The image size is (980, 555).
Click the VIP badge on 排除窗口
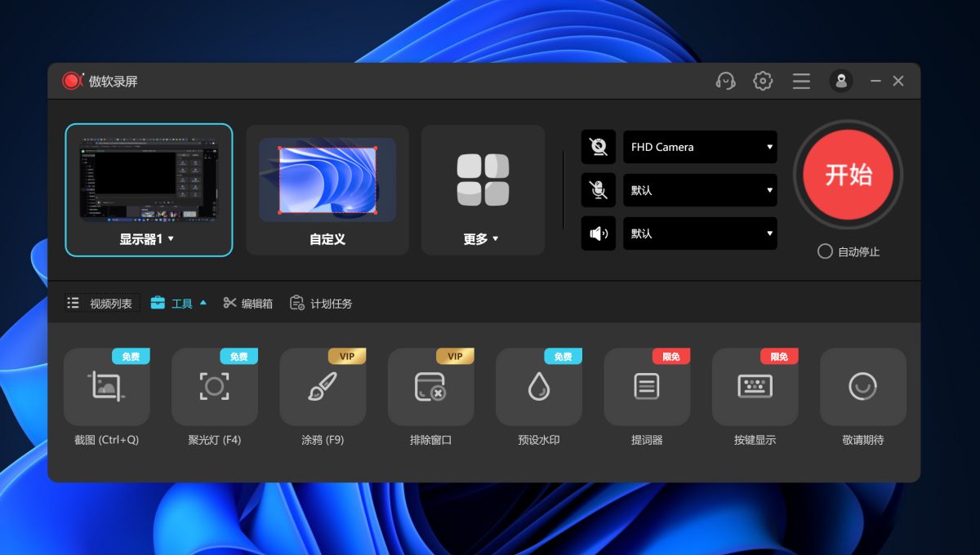click(x=455, y=357)
